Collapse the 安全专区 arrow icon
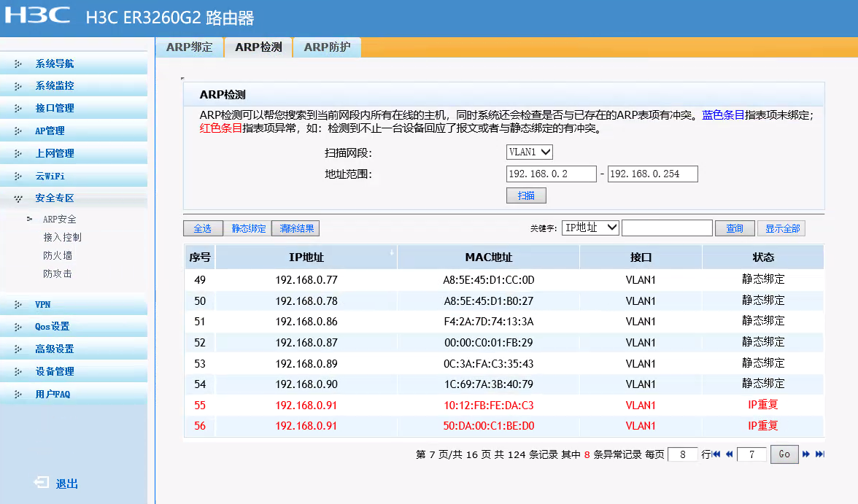The width and height of the screenshot is (858, 504). [18, 198]
